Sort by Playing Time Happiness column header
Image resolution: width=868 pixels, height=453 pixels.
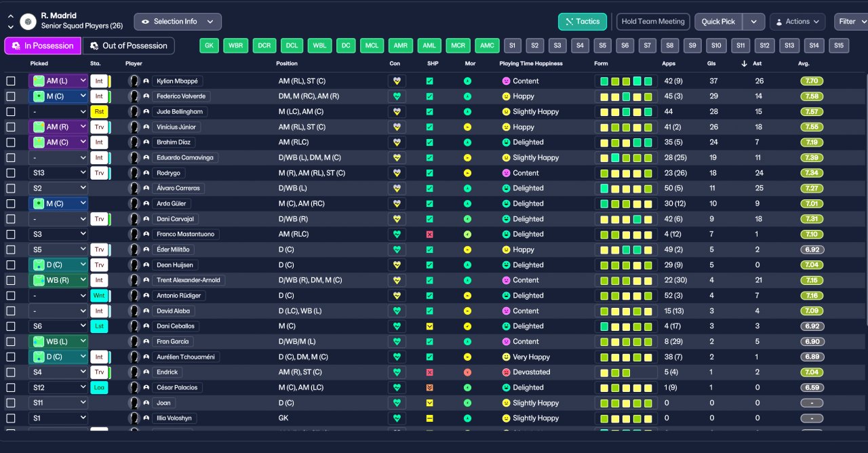click(532, 64)
